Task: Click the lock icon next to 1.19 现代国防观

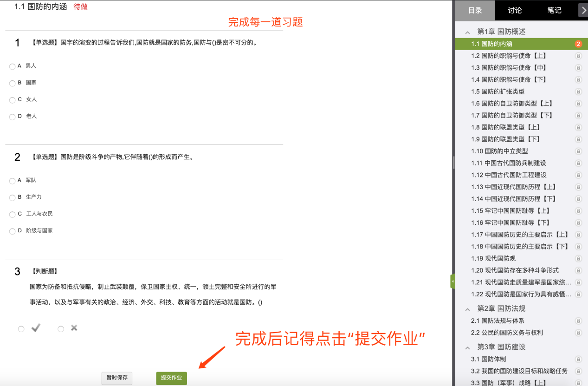Action: [578, 258]
